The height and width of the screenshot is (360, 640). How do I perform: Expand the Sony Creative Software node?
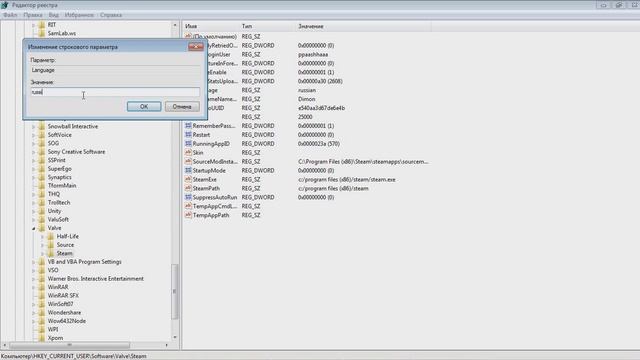pos(33,152)
